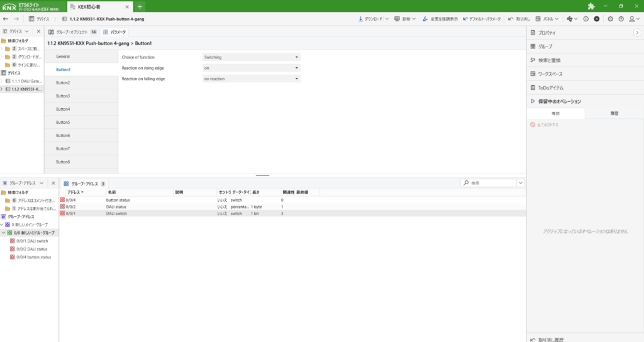Click the 取り消し undo icon
The image size is (644, 342).
coord(511,19)
